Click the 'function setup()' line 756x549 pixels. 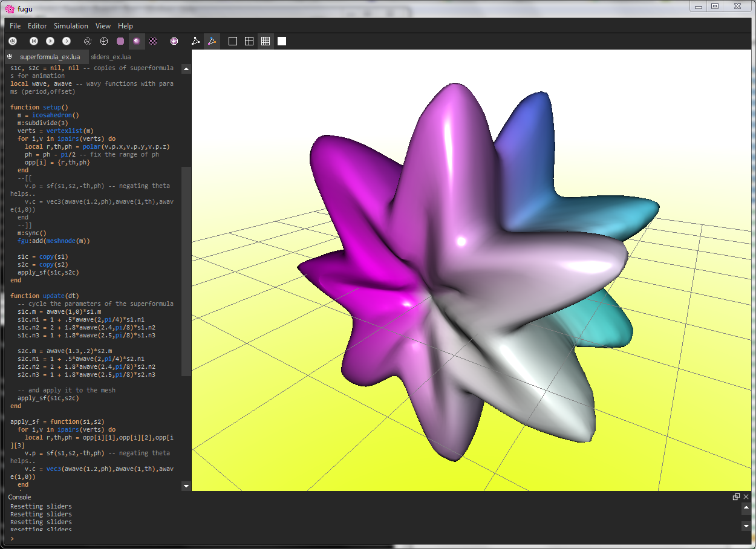39,107
